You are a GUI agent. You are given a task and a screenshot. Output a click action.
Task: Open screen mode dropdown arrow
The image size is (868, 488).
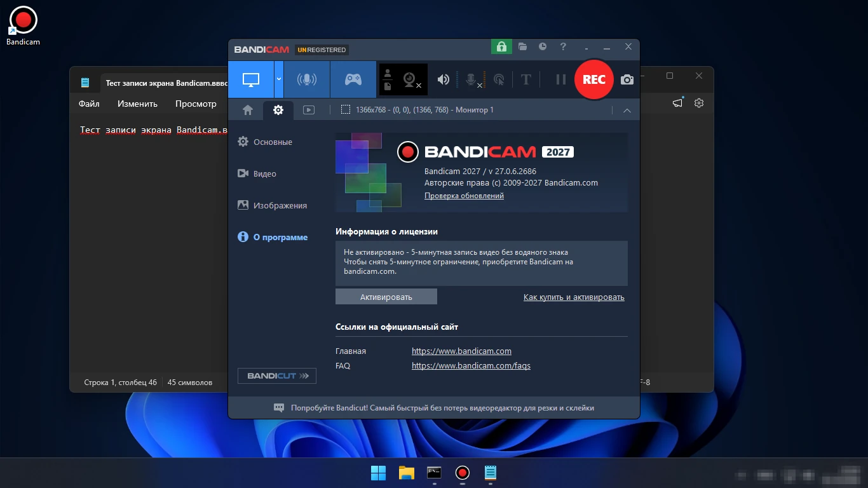click(278, 79)
